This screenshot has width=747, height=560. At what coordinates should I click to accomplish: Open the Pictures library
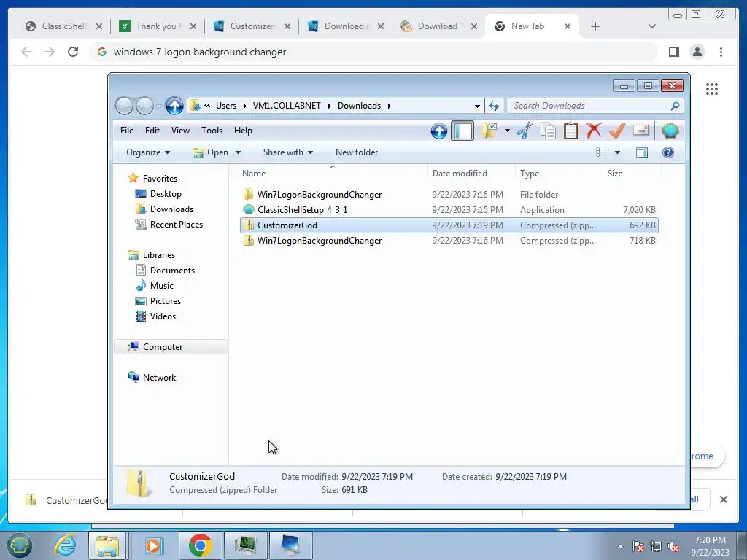(x=166, y=301)
